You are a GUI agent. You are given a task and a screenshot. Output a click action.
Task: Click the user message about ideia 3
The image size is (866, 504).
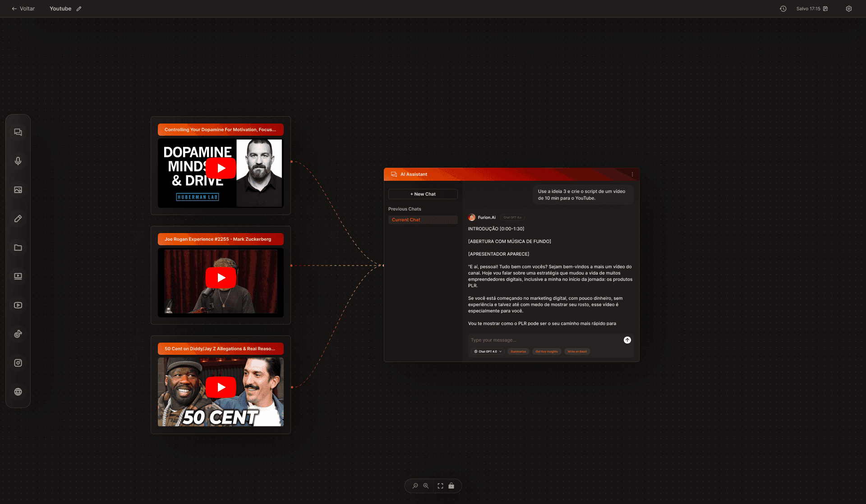pyautogui.click(x=583, y=195)
